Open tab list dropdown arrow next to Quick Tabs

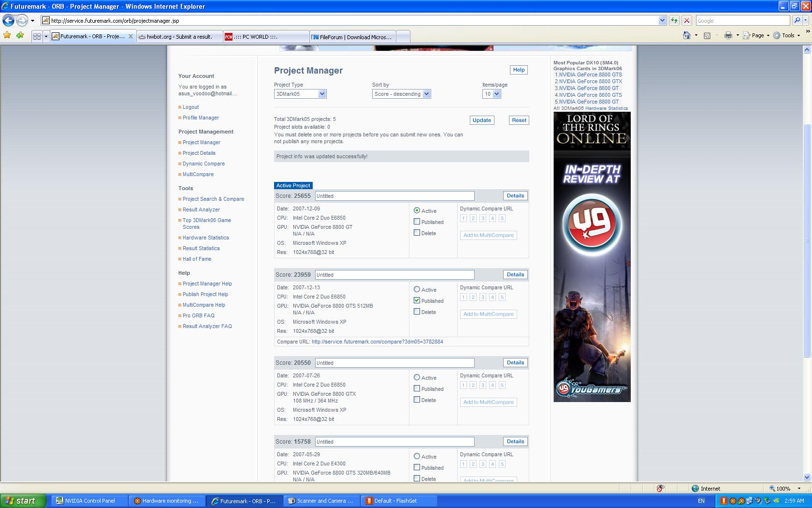point(46,36)
